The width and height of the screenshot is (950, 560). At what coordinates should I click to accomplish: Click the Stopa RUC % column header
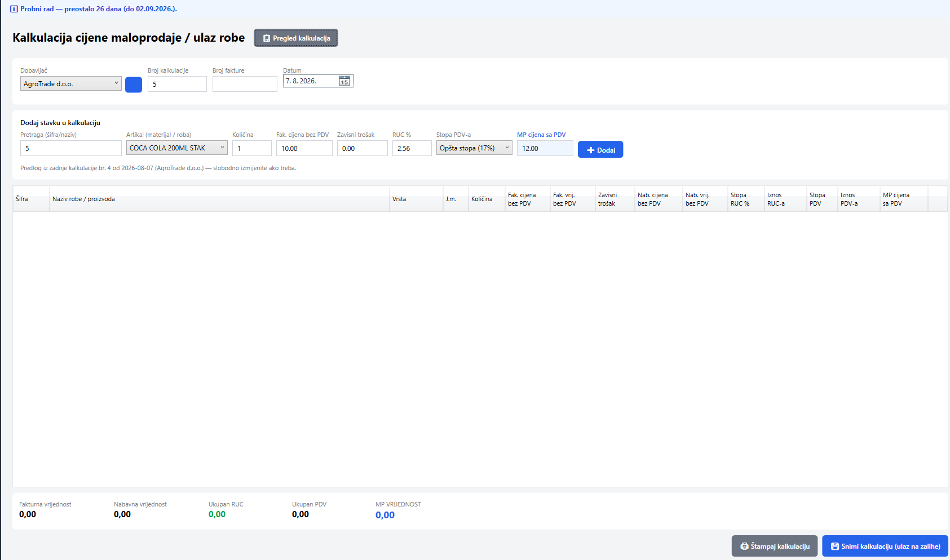point(746,199)
